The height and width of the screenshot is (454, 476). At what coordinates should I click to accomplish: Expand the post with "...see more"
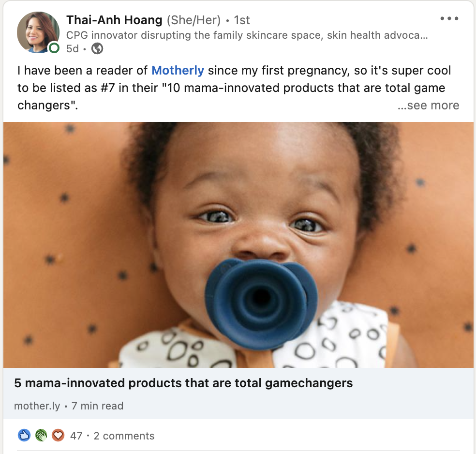pos(428,106)
